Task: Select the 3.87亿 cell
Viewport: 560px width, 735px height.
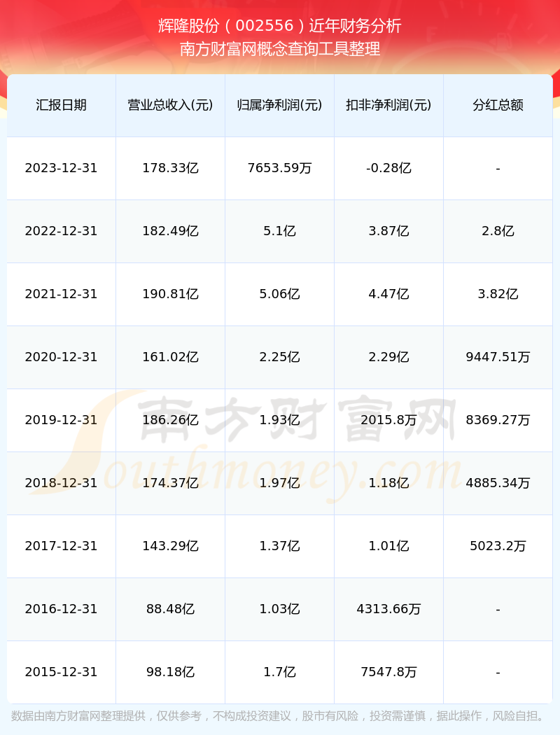Action: [389, 231]
